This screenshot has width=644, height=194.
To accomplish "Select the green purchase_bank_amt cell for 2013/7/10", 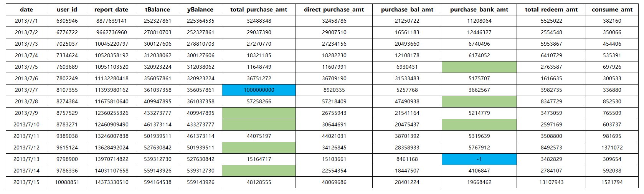I will 479,124.
